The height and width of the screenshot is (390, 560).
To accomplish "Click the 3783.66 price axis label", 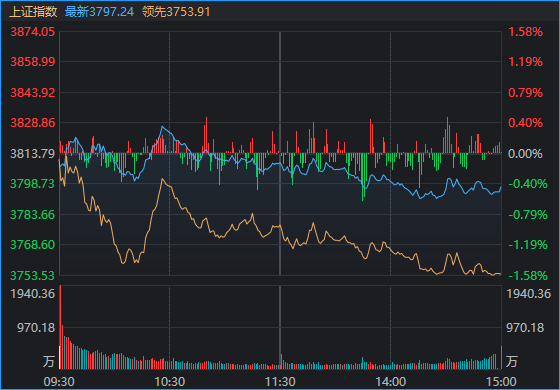I will pos(33,215).
